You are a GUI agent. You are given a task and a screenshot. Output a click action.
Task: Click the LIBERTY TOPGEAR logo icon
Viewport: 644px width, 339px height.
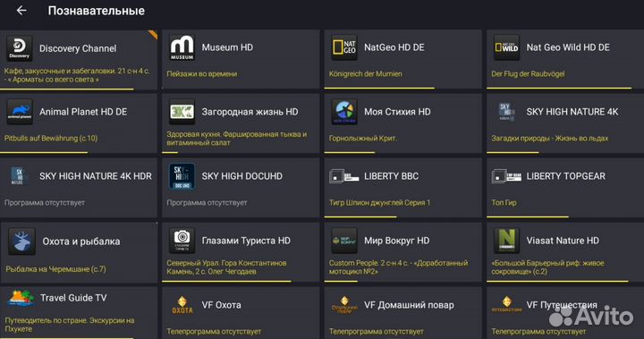[x=506, y=177]
